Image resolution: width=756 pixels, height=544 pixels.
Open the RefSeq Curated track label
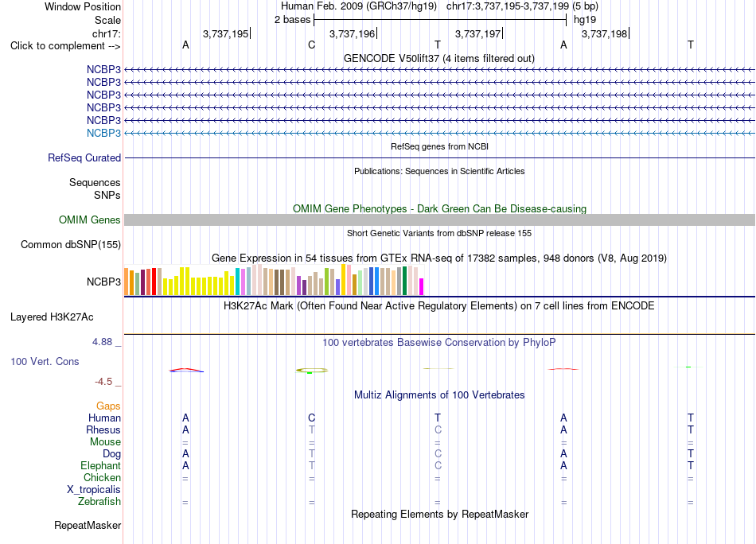click(84, 157)
